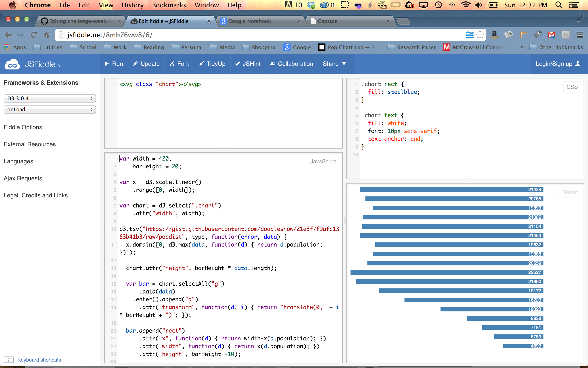588x368 pixels.
Task: Open Keyboard shortcuts link
Action: click(39, 360)
